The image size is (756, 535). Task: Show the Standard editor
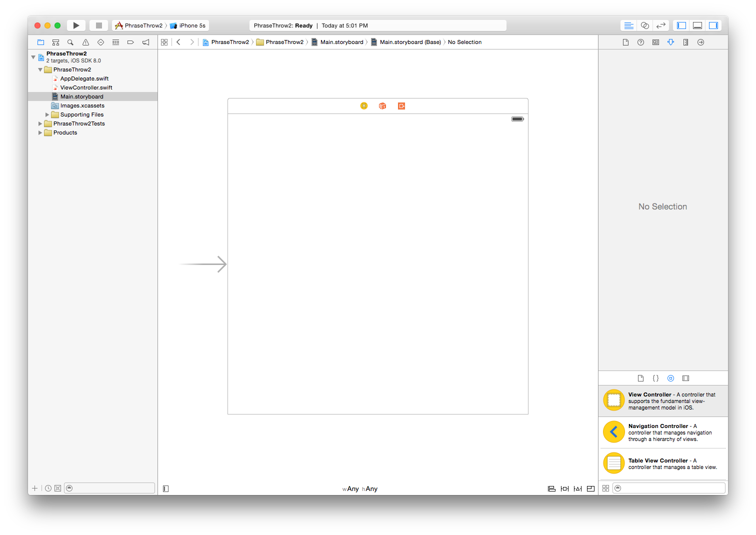[x=629, y=25]
